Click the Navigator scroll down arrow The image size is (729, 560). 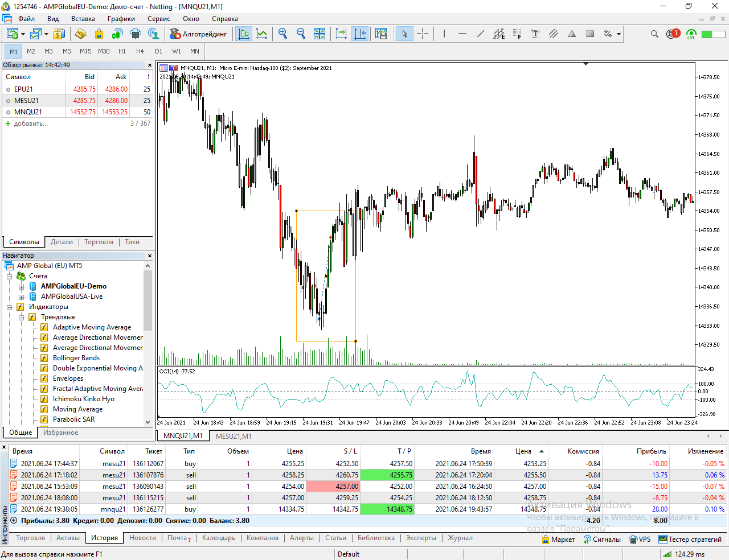(x=148, y=422)
